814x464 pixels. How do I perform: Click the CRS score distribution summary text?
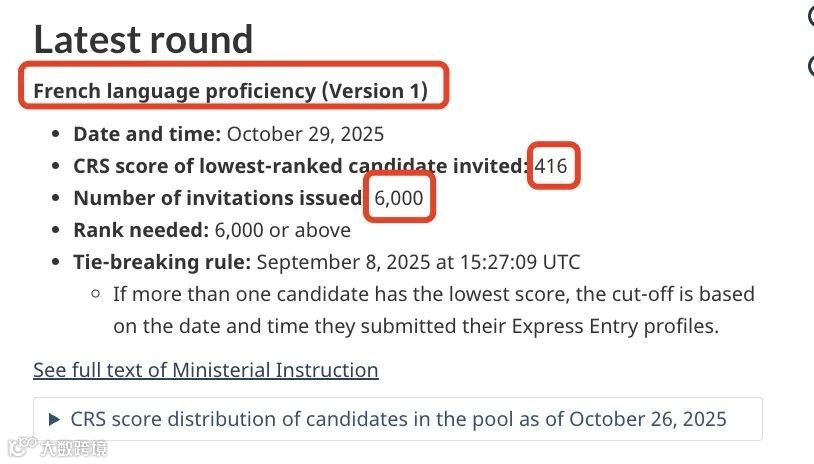click(398, 419)
